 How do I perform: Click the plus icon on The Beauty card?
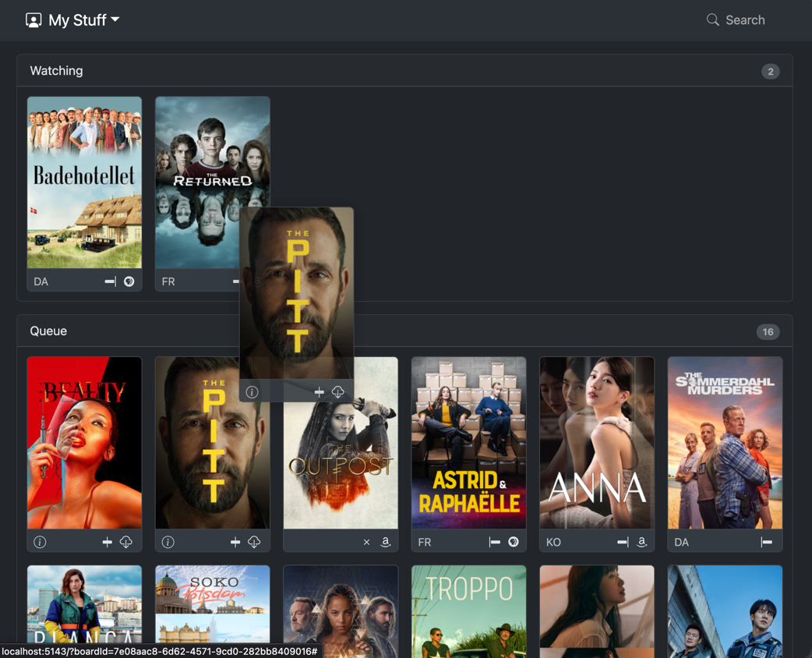click(108, 542)
